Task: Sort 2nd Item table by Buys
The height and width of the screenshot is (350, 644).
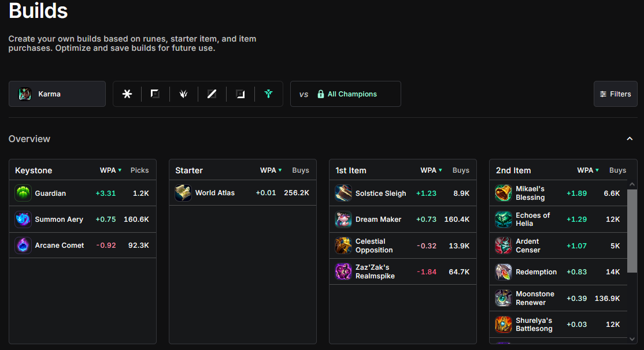Action: (x=618, y=170)
